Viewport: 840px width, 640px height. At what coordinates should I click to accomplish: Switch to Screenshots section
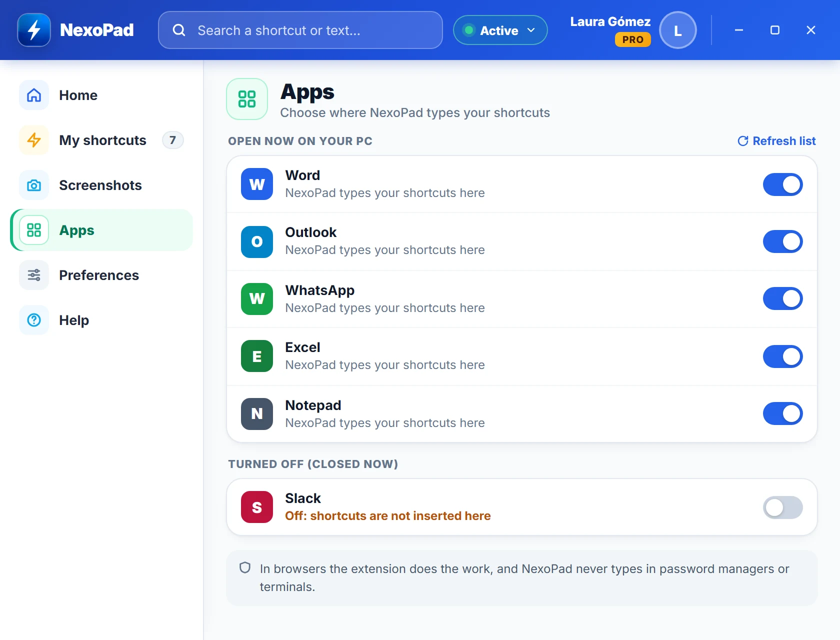tap(101, 185)
